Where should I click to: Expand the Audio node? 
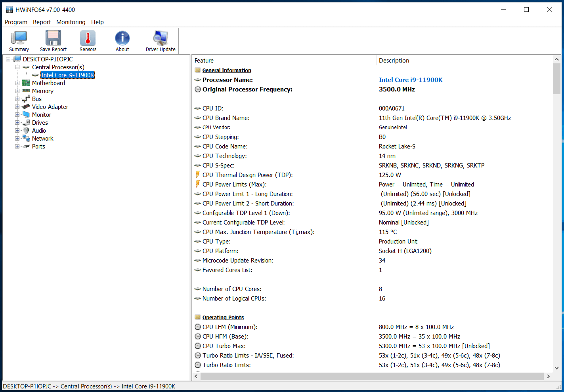(x=17, y=130)
